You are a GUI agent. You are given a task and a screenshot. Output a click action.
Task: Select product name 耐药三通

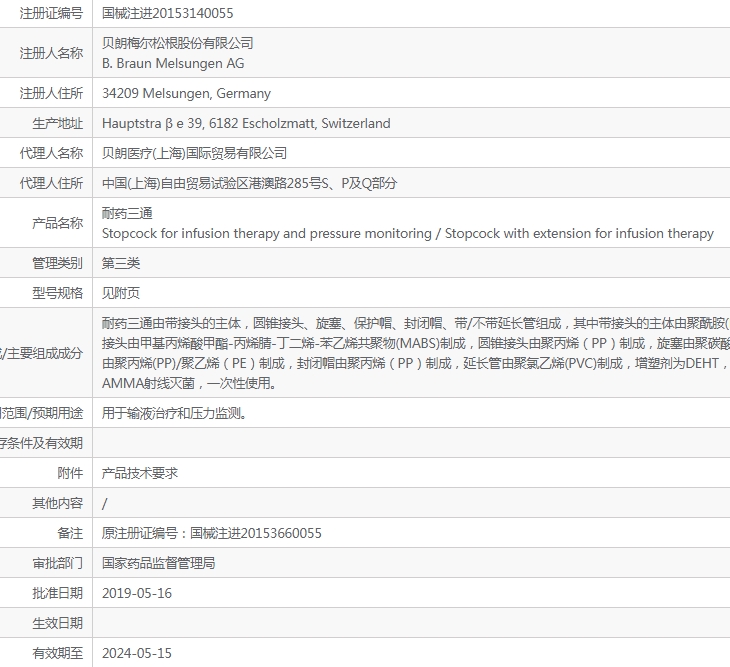pyautogui.click(x=127, y=213)
